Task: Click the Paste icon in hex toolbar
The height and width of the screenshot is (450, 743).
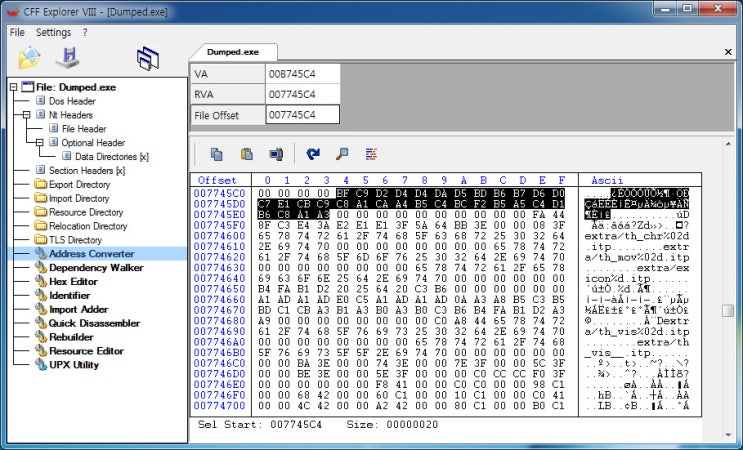Action: (x=245, y=154)
